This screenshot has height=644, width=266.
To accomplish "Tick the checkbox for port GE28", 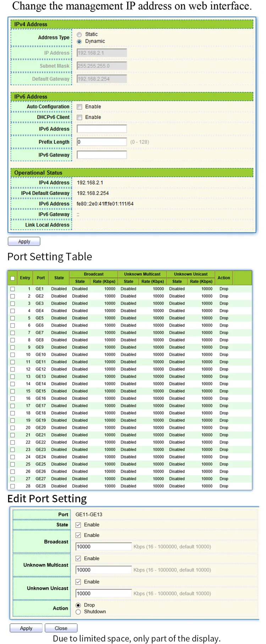I will tap(13, 486).
